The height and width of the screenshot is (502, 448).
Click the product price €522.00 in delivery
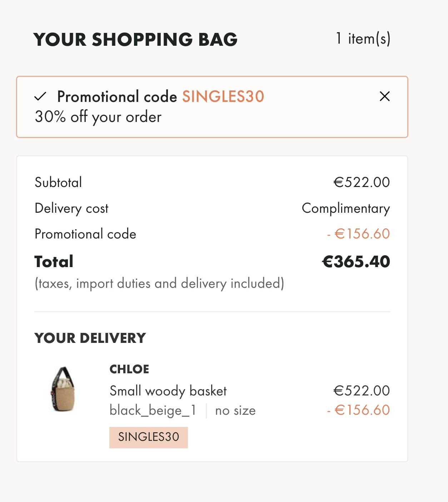pos(362,391)
